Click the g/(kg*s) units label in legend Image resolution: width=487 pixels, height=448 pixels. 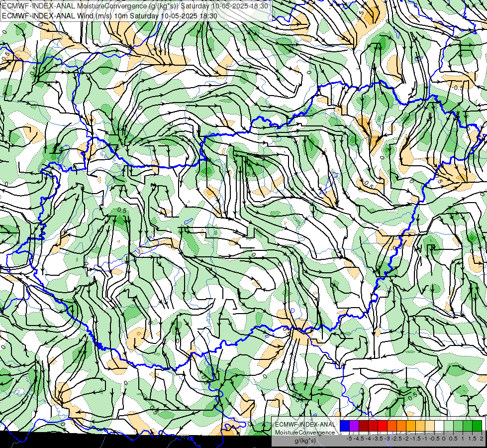tap(305, 441)
